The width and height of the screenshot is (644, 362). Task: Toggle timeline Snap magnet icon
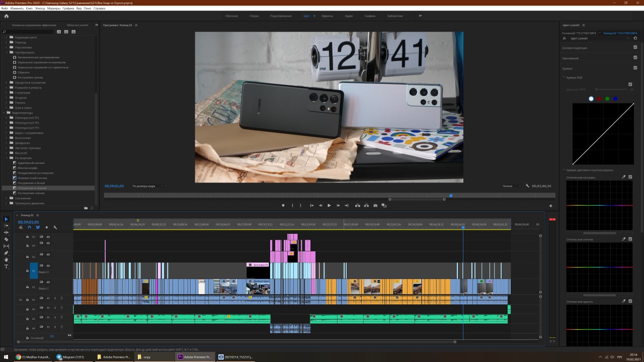tap(29, 227)
